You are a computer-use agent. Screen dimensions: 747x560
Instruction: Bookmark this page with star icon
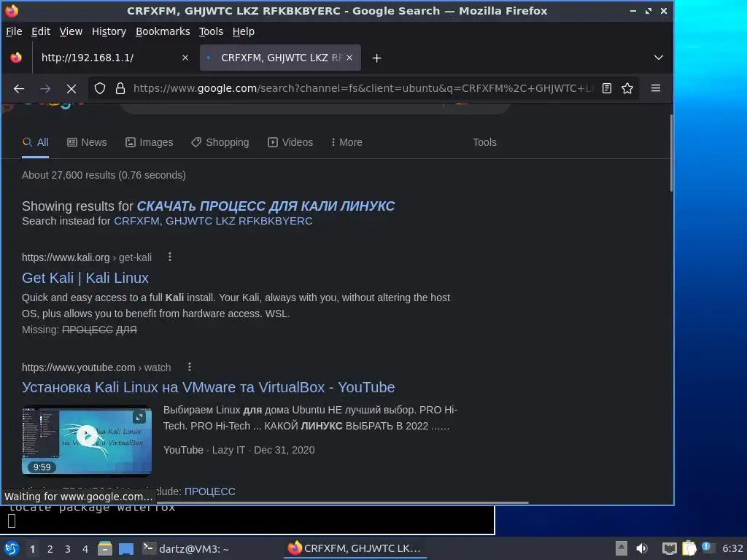point(627,88)
